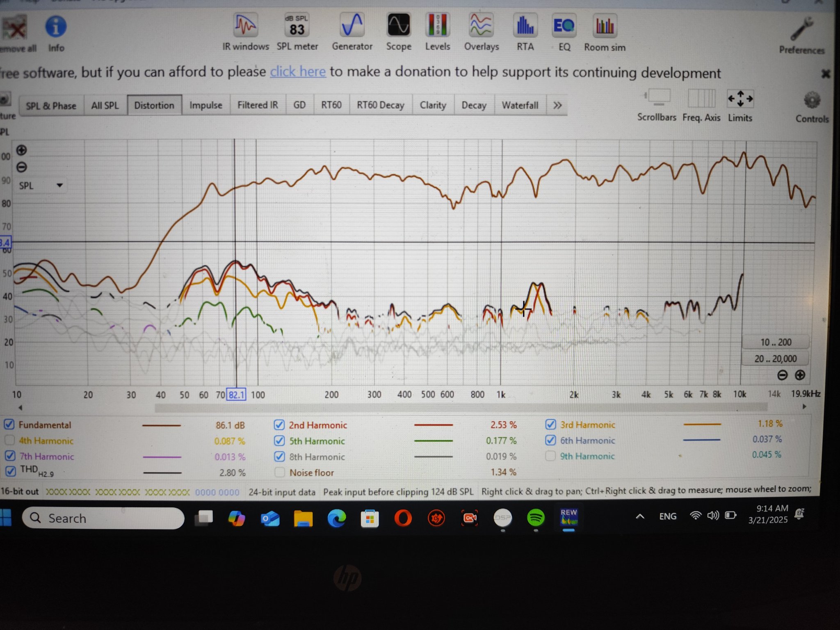The image size is (840, 630).
Task: Toggle the Freq. Axis icon
Action: [x=701, y=99]
